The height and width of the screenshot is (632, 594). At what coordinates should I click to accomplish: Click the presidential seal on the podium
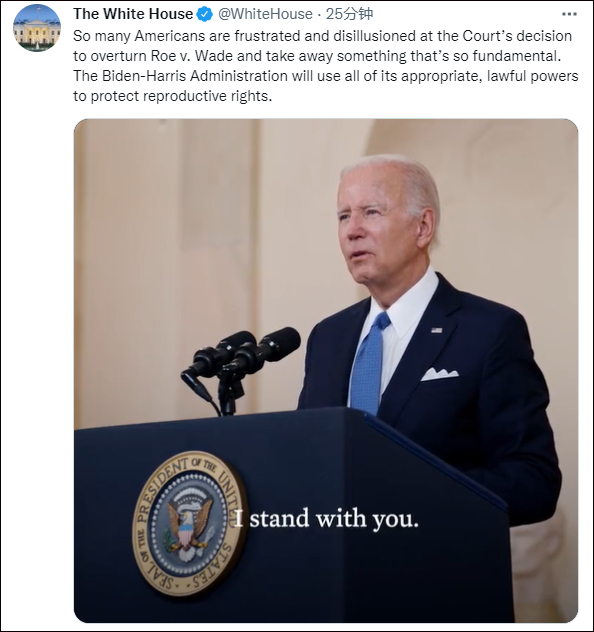[x=189, y=523]
